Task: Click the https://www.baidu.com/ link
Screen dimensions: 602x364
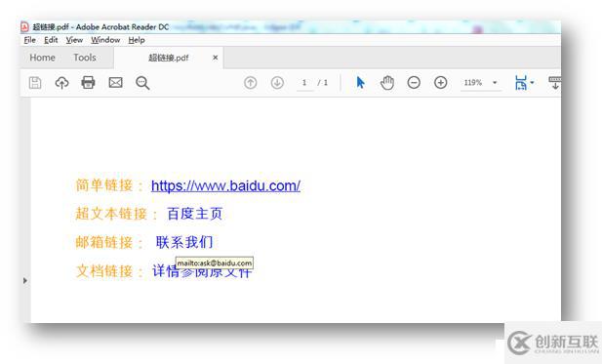Action: coord(225,185)
